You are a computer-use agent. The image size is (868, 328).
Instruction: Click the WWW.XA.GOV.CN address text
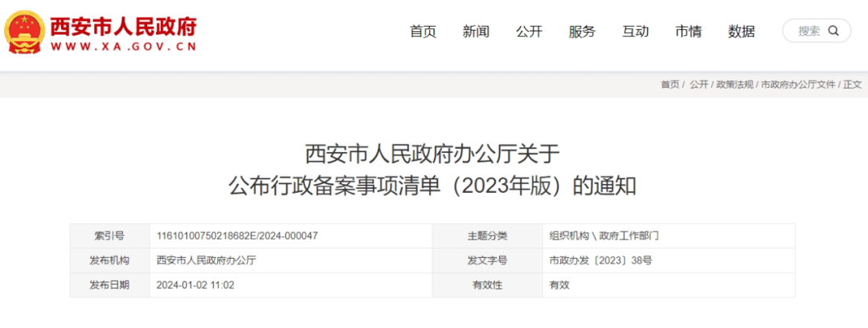(124, 47)
